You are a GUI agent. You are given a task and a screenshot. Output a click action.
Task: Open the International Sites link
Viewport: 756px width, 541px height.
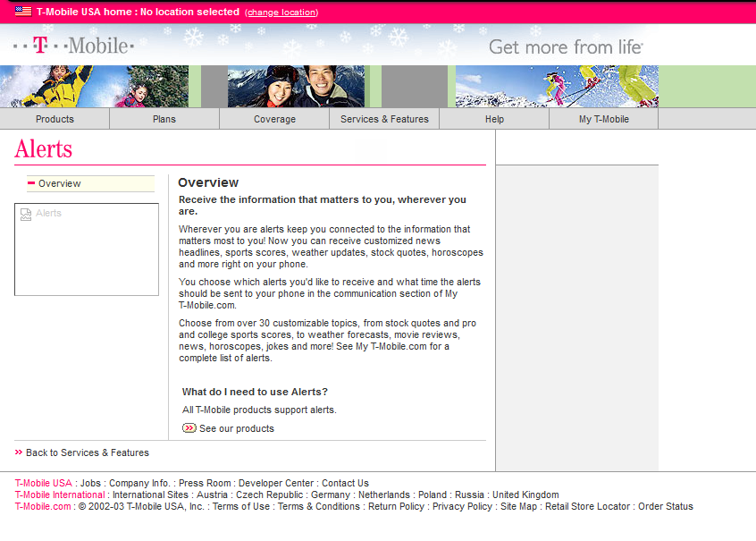coord(150,495)
